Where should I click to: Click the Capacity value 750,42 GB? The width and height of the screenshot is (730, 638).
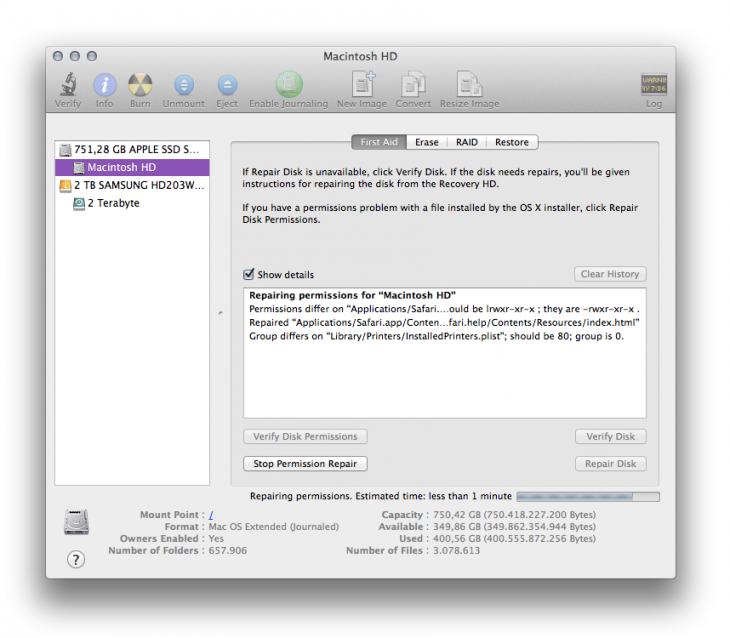point(514,515)
